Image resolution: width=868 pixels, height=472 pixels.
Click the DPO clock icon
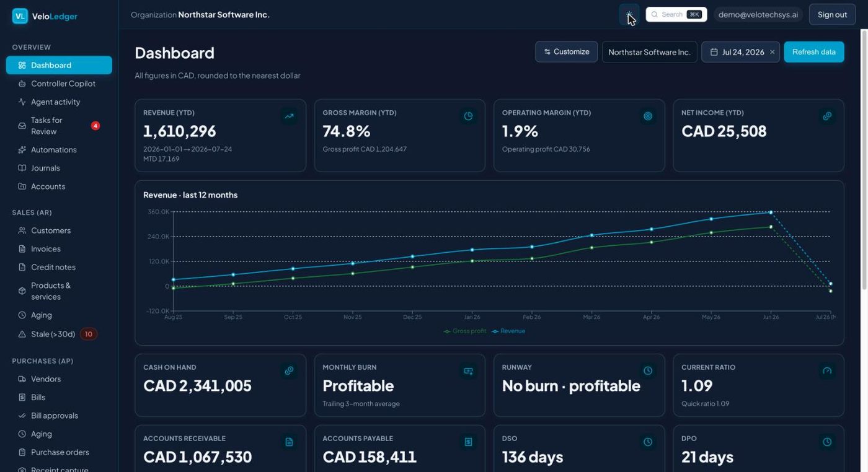(x=827, y=442)
